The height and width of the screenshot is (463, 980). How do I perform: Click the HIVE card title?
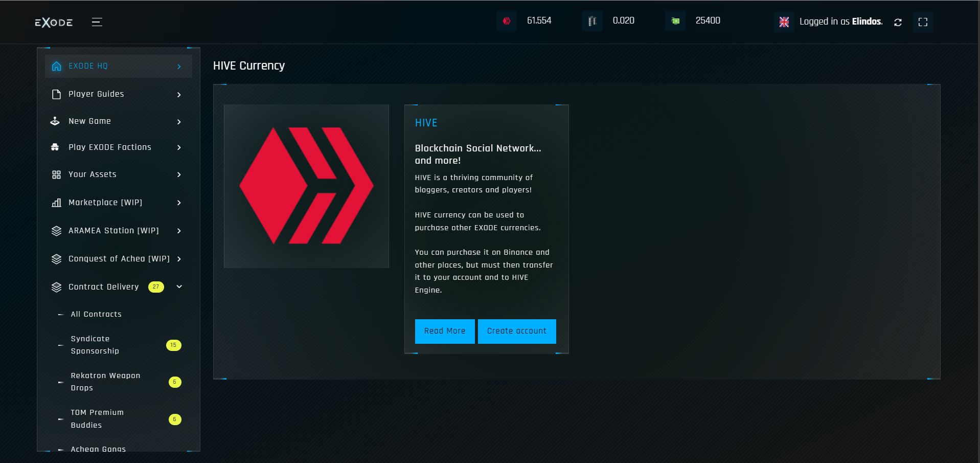pos(426,123)
